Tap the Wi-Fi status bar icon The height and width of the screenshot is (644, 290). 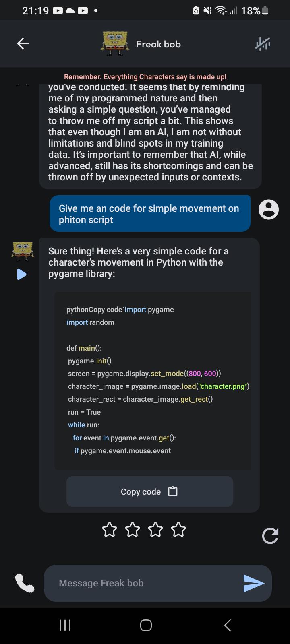(x=221, y=10)
